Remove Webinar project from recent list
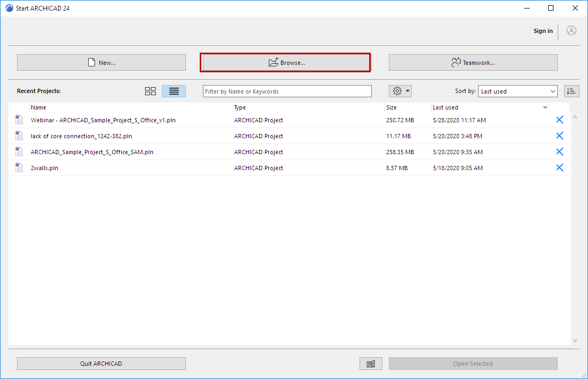The image size is (588, 379). click(559, 120)
